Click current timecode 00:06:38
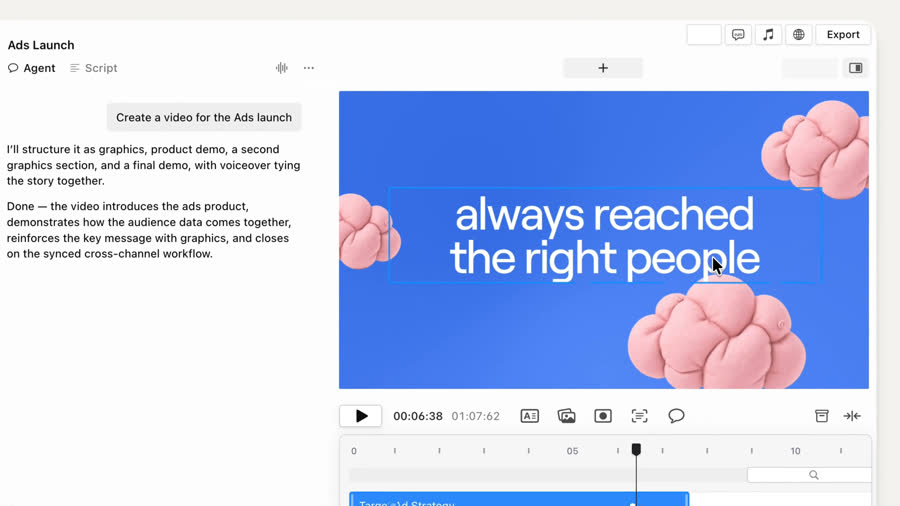900x506 pixels. [x=418, y=416]
